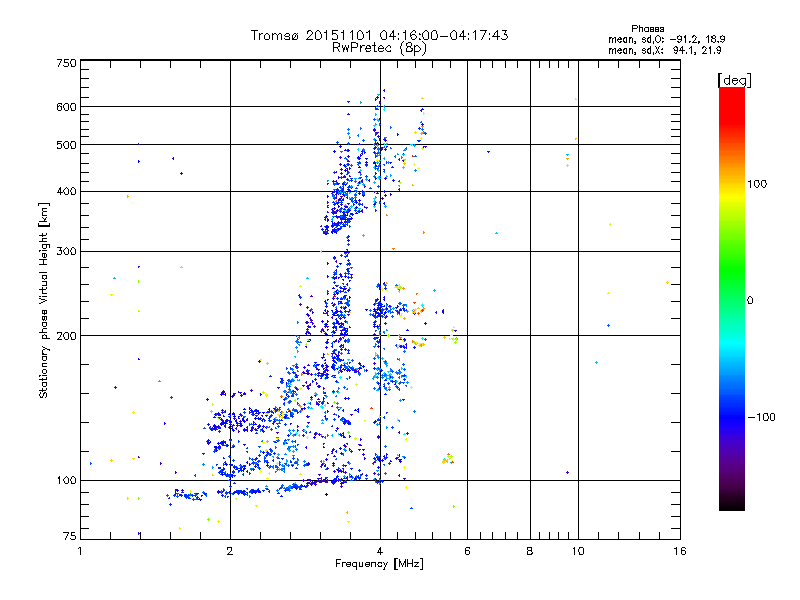Click the "[deg]" colorbar label
Screen dimensions: 800x600
click(x=734, y=80)
